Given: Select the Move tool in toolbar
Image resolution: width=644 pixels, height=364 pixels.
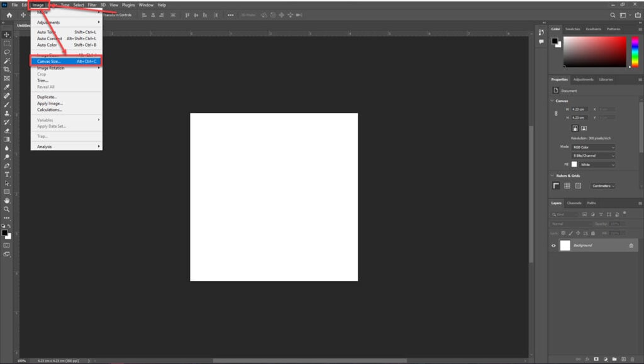Looking at the screenshot, I should (7, 35).
